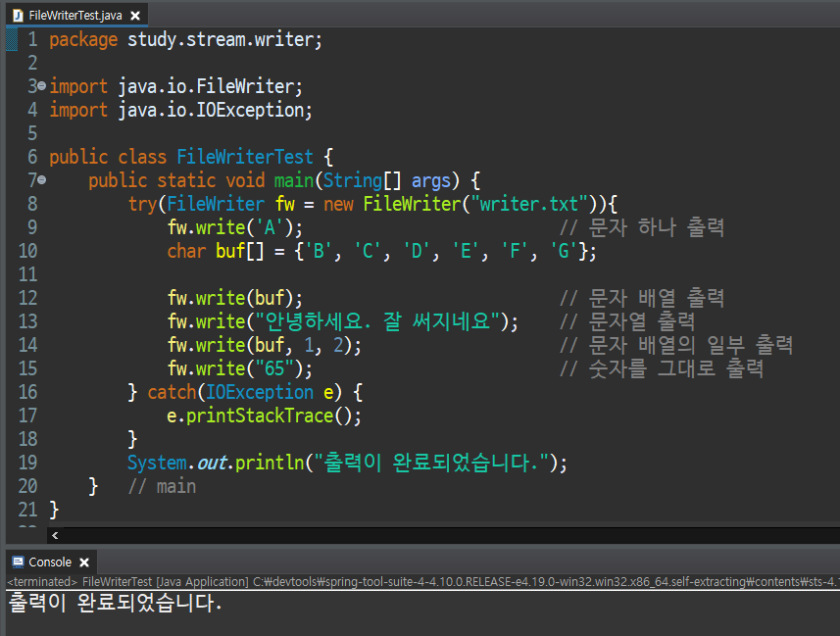Screen dimensions: 840x636
Task: Close the Console view
Action: click(84, 563)
